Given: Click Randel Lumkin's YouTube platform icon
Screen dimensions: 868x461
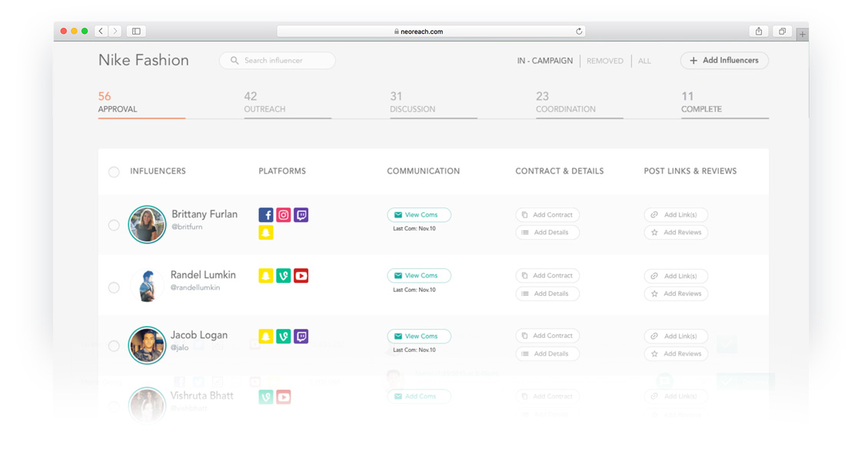Looking at the screenshot, I should coord(301,276).
